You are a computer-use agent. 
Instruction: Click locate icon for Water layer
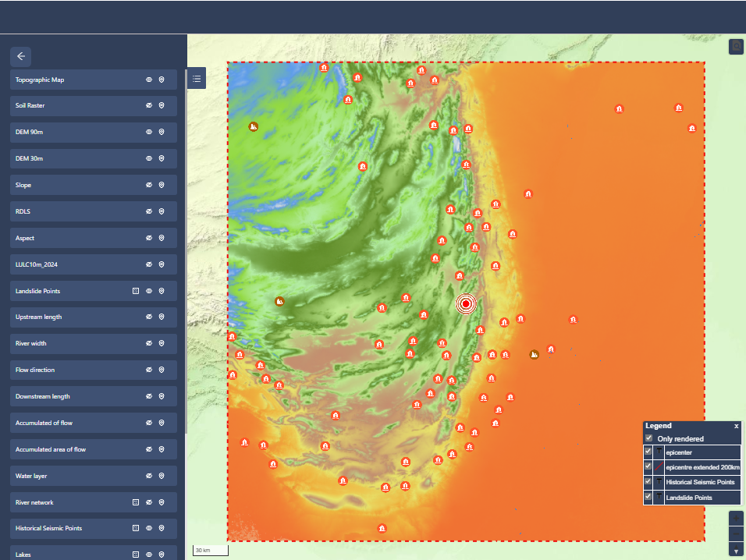162,476
